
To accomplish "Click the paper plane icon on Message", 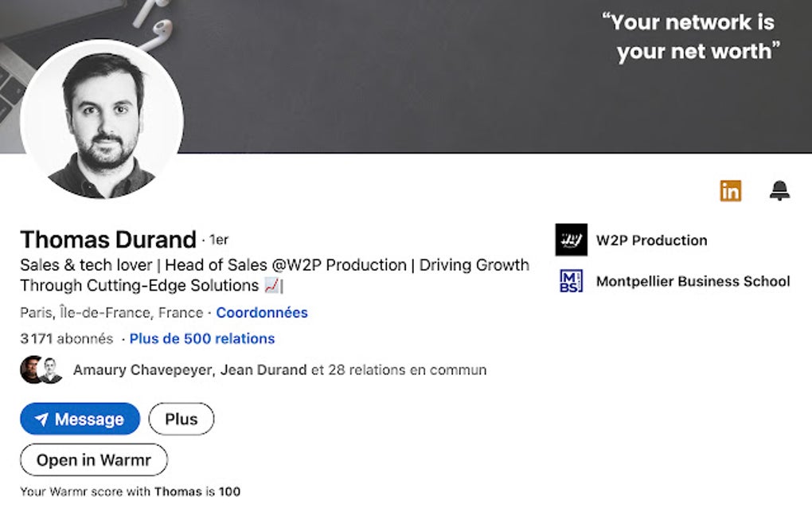I will point(41,420).
